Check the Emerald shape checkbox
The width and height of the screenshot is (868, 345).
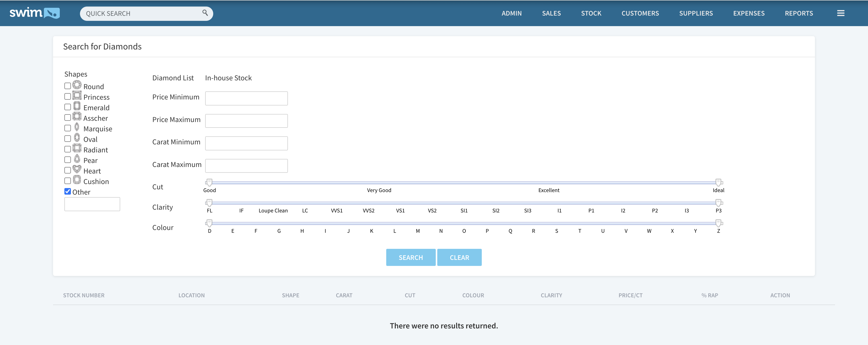pyautogui.click(x=67, y=107)
